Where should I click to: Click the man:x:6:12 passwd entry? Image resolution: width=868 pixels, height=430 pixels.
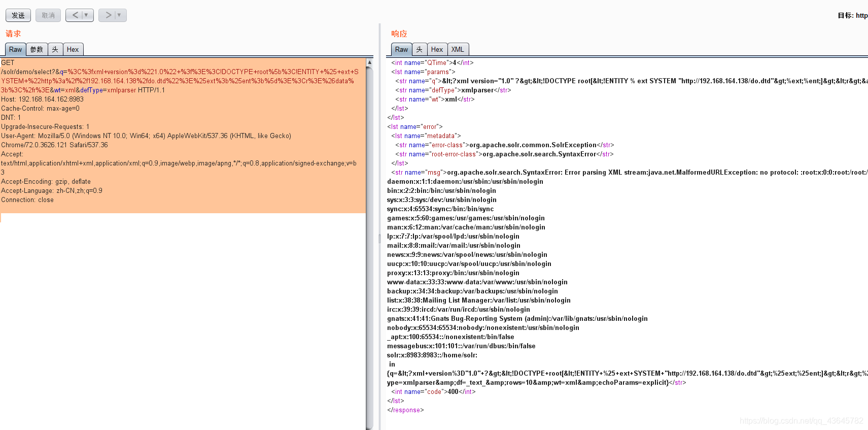(x=466, y=227)
